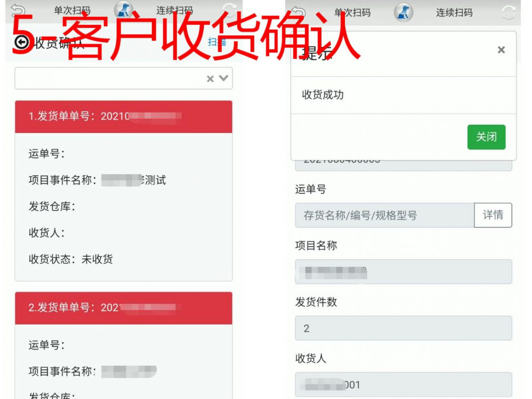Select 单次扫码 on the left screen
Image resolution: width=532 pixels, height=399 pixels.
click(x=72, y=11)
